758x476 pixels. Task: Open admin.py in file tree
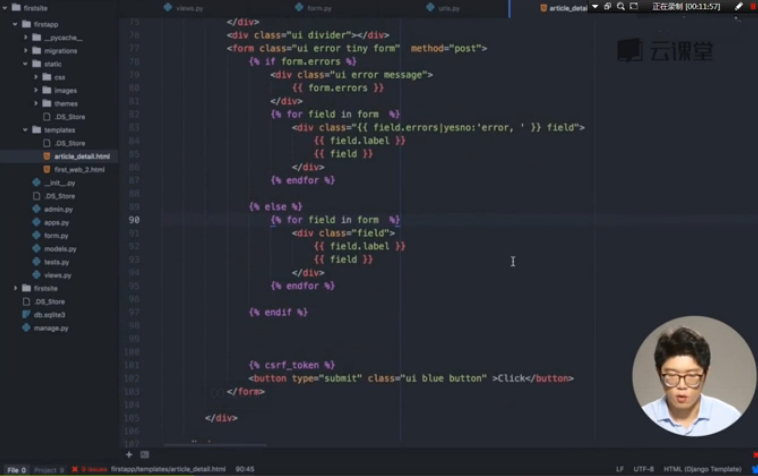pyautogui.click(x=58, y=209)
